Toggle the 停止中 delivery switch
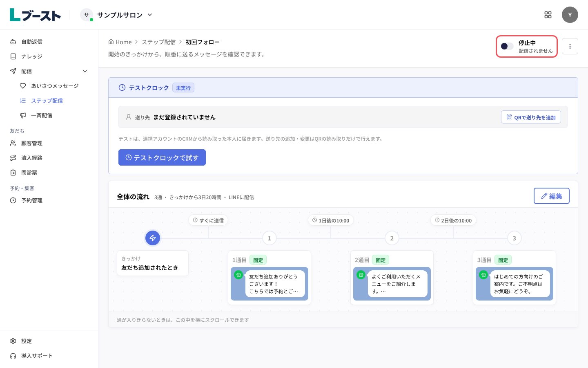588x368 pixels. (x=507, y=46)
